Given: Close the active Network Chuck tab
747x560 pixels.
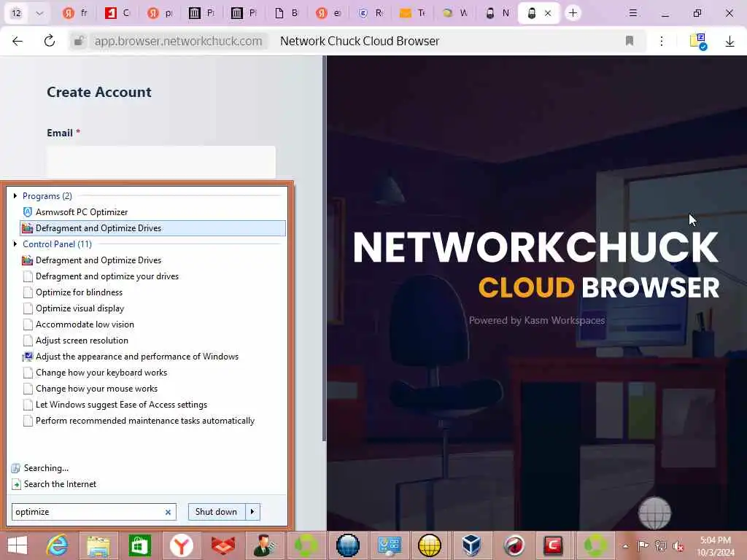Looking at the screenshot, I should (x=548, y=13).
